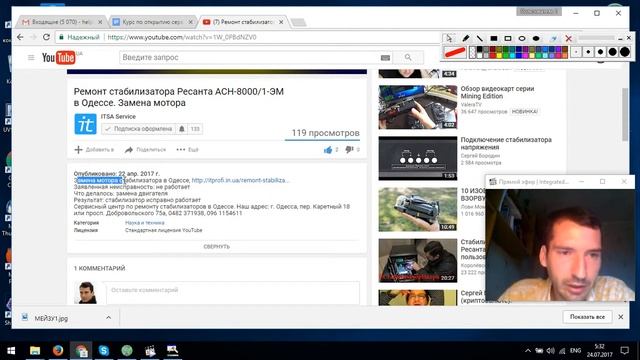Show hidden system tray icons chevron
Viewport: 640px width, 360px height.
(x=528, y=351)
